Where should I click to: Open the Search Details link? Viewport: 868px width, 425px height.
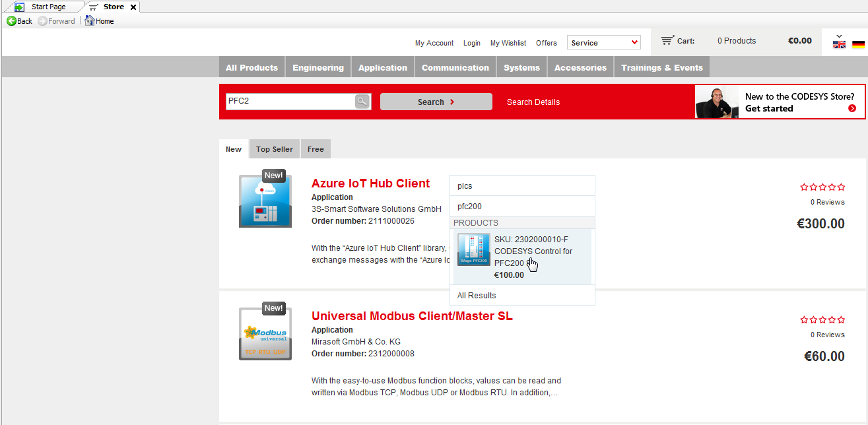(533, 102)
